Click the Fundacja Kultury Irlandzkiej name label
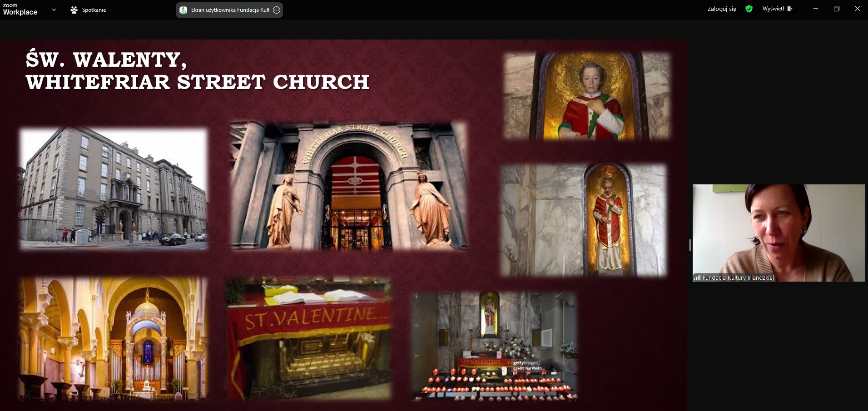The height and width of the screenshot is (411, 868). tap(738, 277)
